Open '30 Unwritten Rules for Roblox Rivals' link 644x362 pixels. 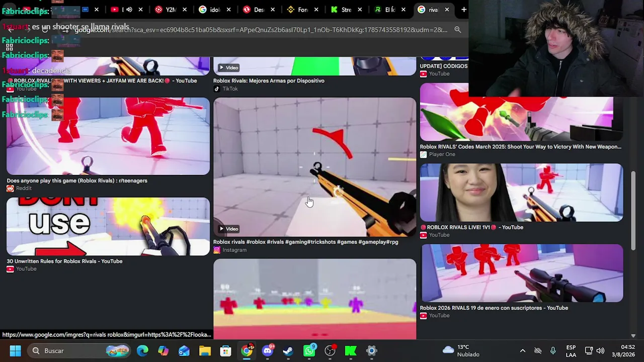pos(64,261)
